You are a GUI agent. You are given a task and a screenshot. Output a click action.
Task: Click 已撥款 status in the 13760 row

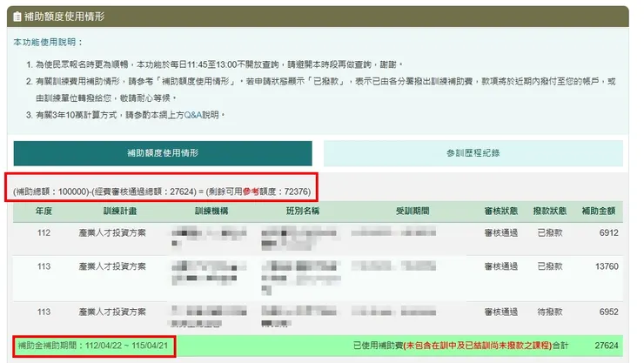point(550,266)
